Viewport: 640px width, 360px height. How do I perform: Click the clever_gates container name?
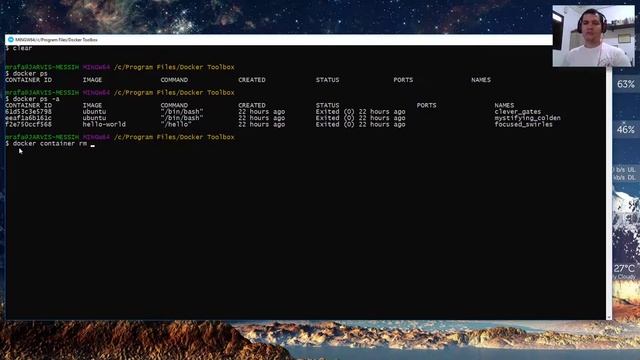tap(518, 111)
